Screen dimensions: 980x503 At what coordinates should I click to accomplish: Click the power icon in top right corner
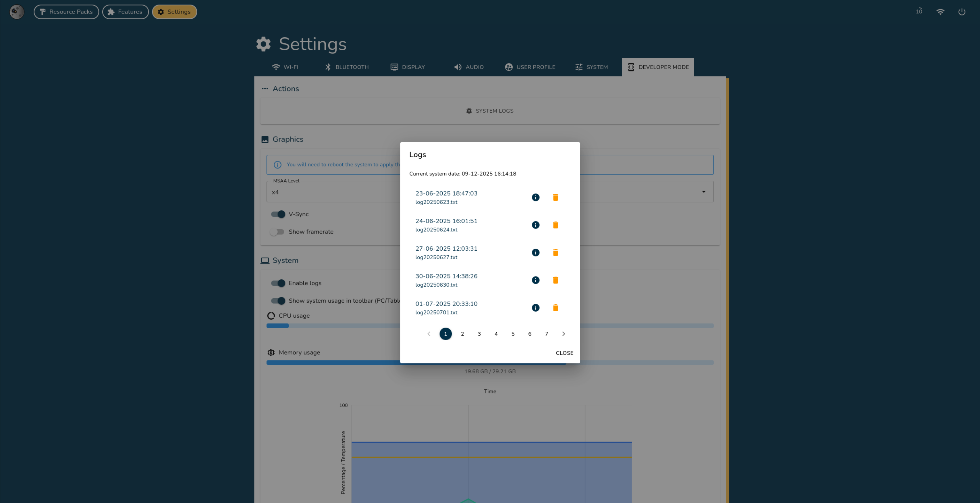tap(962, 12)
